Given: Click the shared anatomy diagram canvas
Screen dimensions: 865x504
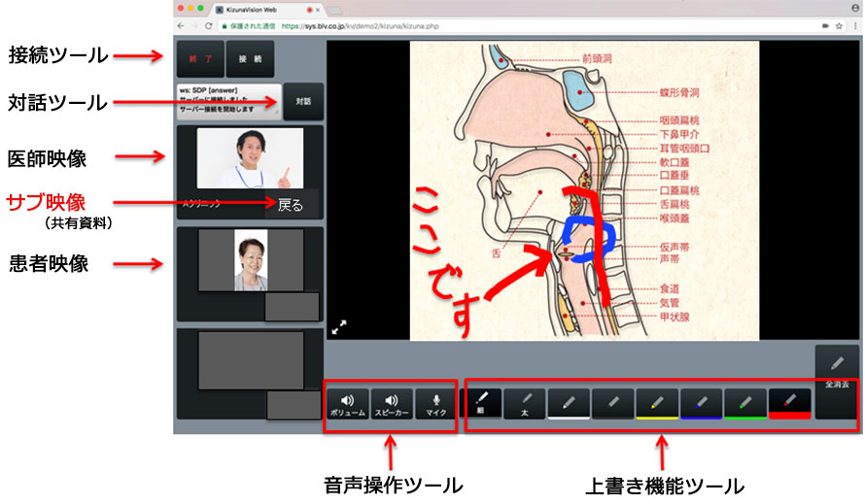Looking at the screenshot, I should [x=584, y=190].
